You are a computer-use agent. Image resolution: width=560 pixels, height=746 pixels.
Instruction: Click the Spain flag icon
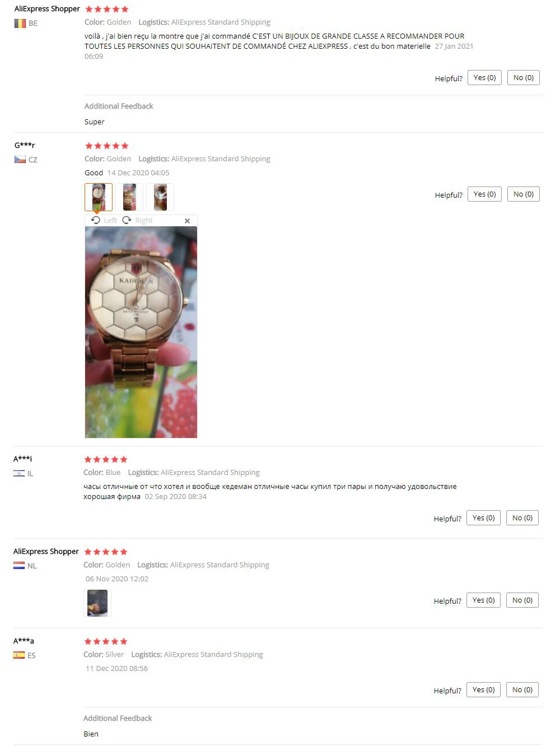coord(18,655)
